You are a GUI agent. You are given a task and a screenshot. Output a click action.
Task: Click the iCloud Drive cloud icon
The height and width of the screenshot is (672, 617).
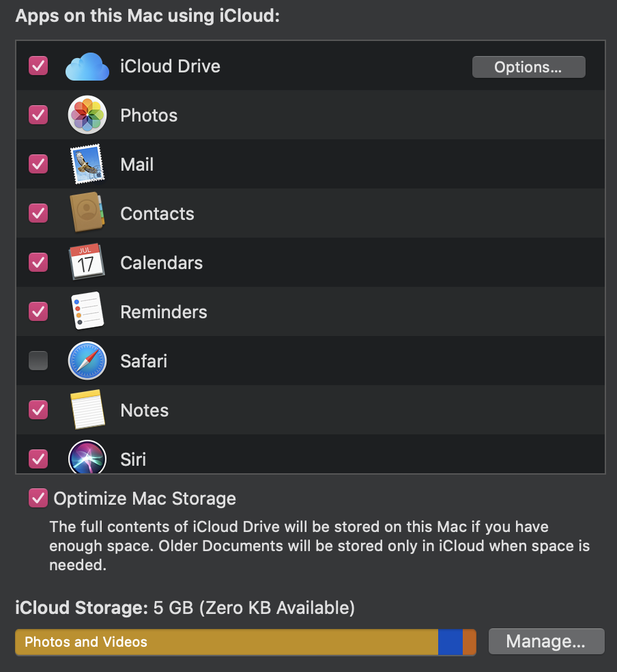pos(87,67)
